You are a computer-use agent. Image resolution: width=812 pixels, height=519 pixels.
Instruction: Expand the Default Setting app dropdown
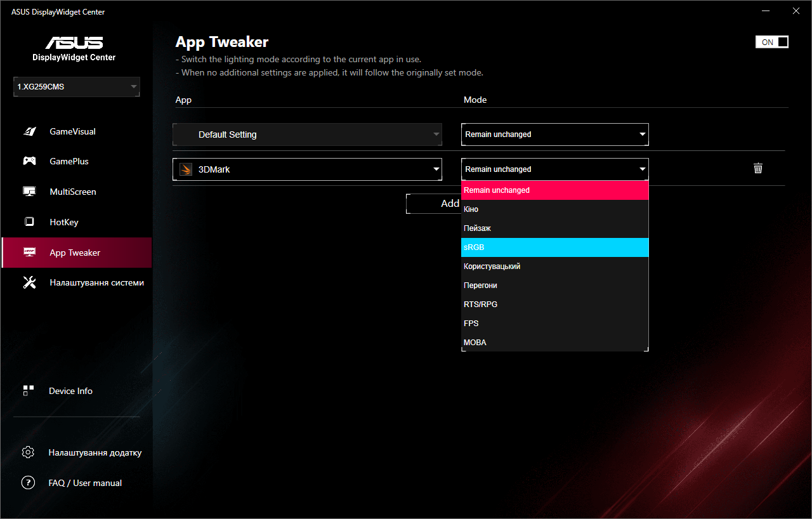307,135
